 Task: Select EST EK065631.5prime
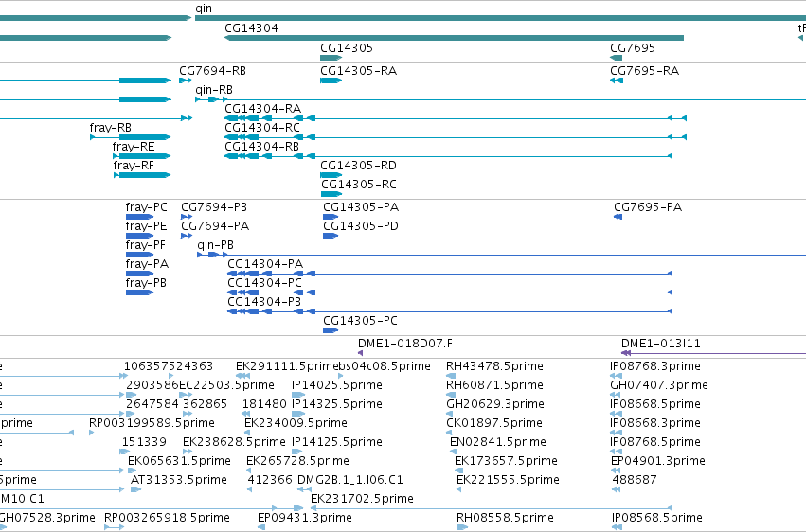coord(179,461)
